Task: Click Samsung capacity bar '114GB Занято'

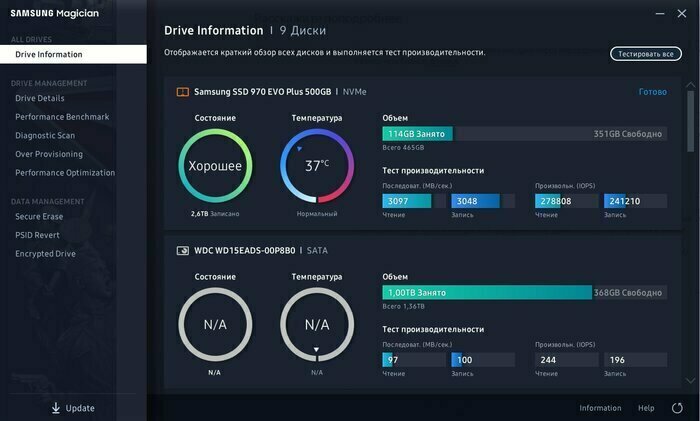Action: (525, 134)
